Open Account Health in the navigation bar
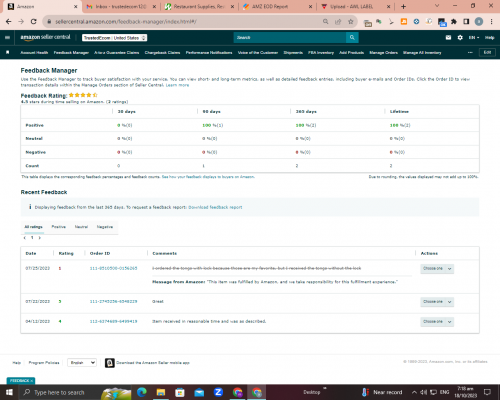Image resolution: width=500 pixels, height=400 pixels. pyautogui.click(x=34, y=53)
